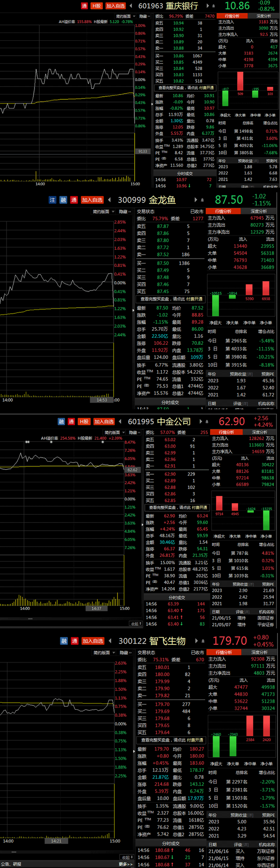280x868 pixels.
Task: Click the 通 badge beside 中金公司
Action: [x=71, y=421]
